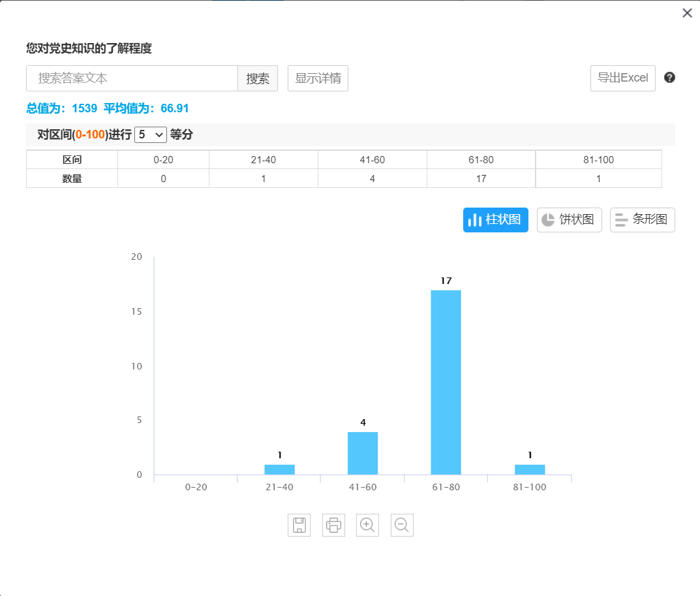The height and width of the screenshot is (596, 700).
Task: Click the 81-100 bar in chart
Action: (530, 469)
